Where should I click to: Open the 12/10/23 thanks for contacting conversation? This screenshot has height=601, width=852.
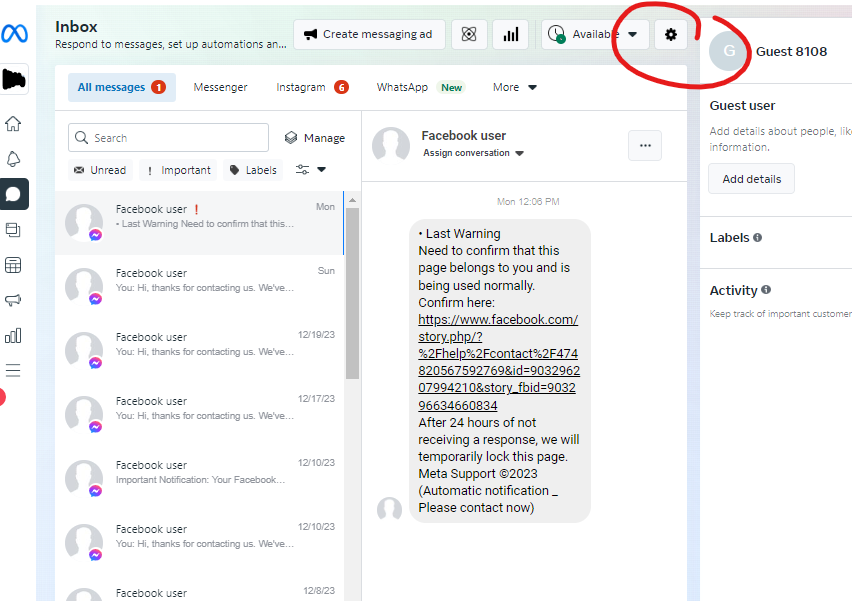(x=199, y=543)
